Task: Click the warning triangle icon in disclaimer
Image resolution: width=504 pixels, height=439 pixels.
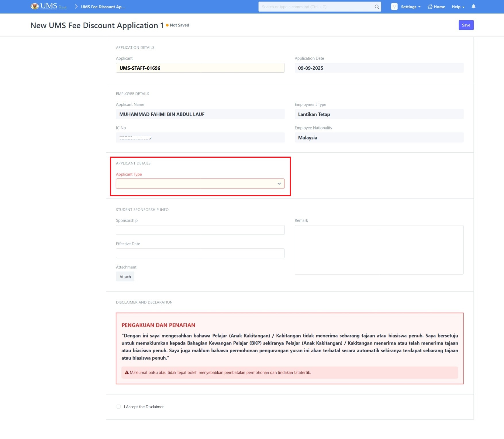Action: [127, 373]
